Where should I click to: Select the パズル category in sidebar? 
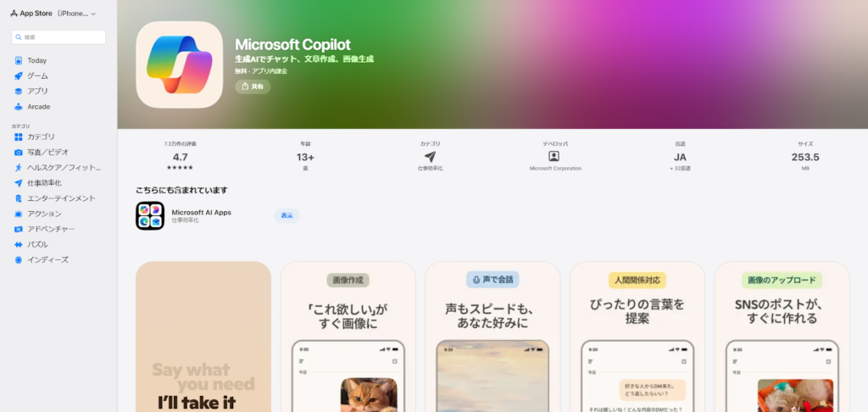tap(37, 244)
